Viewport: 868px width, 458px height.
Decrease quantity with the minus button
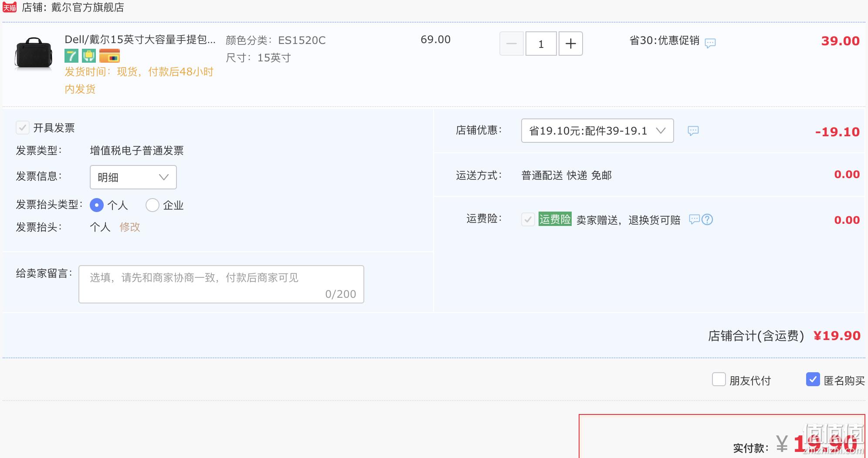512,44
